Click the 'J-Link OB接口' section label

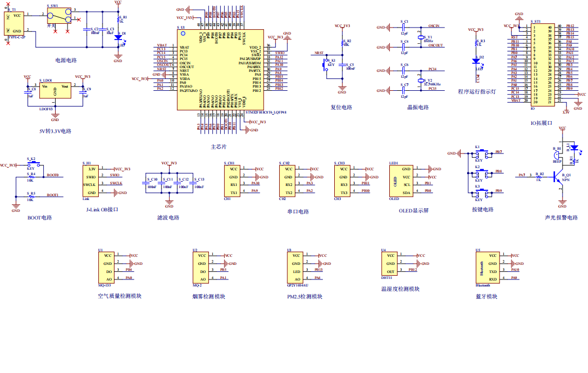click(102, 210)
